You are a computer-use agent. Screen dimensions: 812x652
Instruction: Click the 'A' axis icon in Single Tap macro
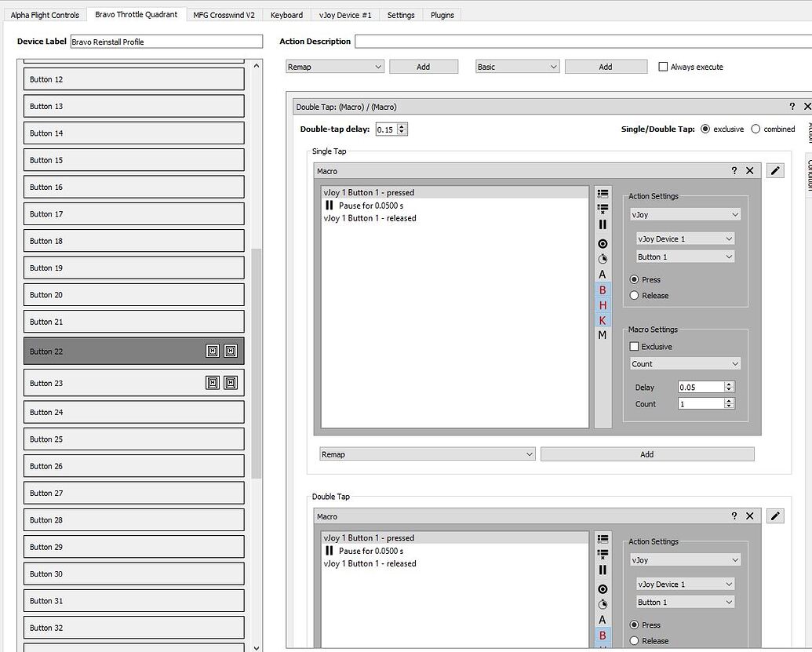click(603, 275)
